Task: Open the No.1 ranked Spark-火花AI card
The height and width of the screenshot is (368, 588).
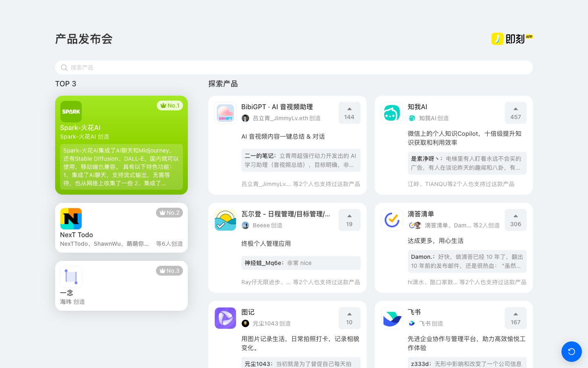Action: [121, 145]
